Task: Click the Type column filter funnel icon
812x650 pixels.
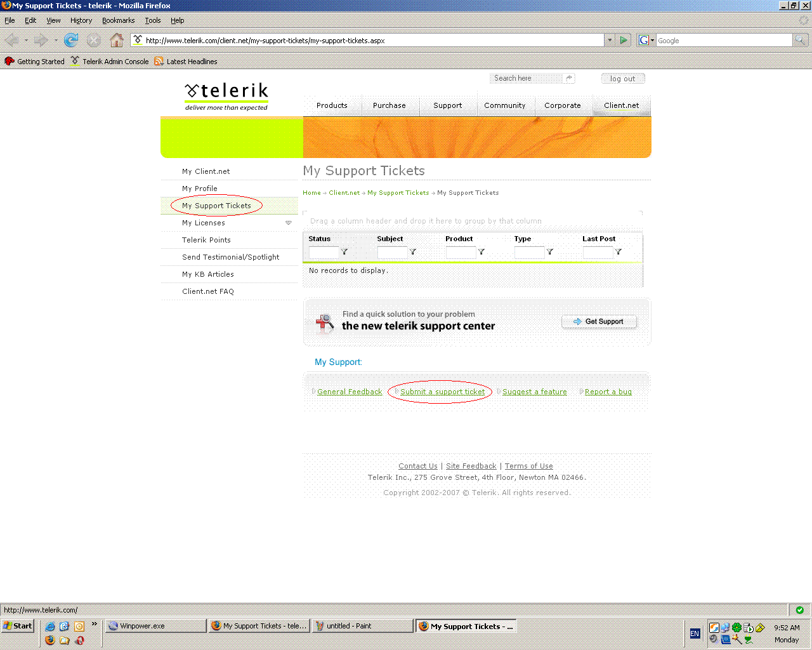Action: (550, 252)
